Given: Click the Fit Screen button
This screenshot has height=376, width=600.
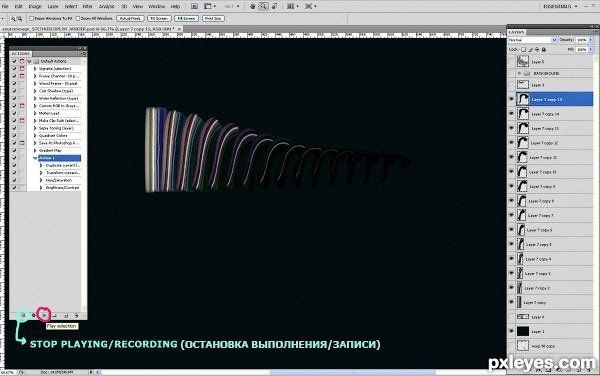Looking at the screenshot, I should pos(159,18).
